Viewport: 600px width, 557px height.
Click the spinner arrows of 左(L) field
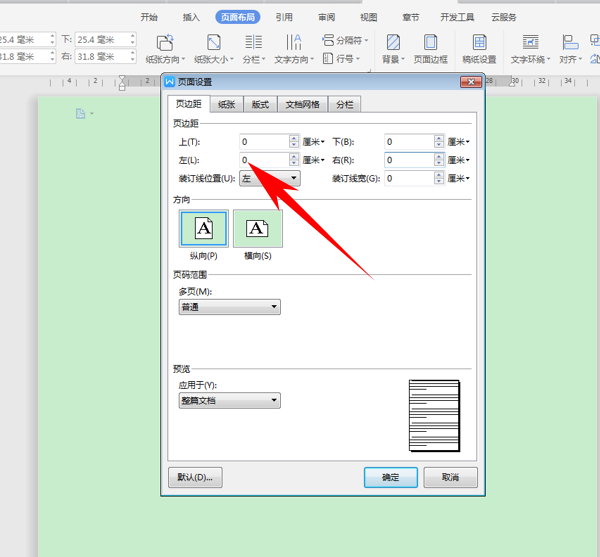point(294,160)
